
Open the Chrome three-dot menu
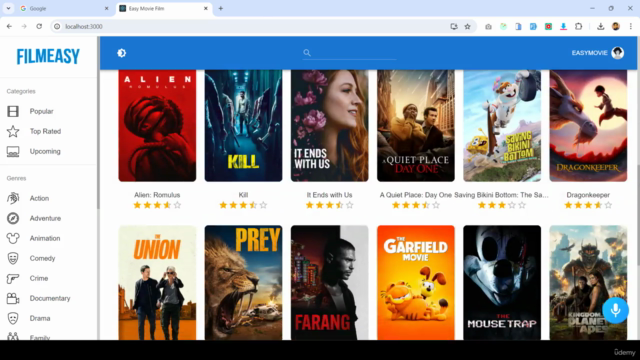(631, 27)
